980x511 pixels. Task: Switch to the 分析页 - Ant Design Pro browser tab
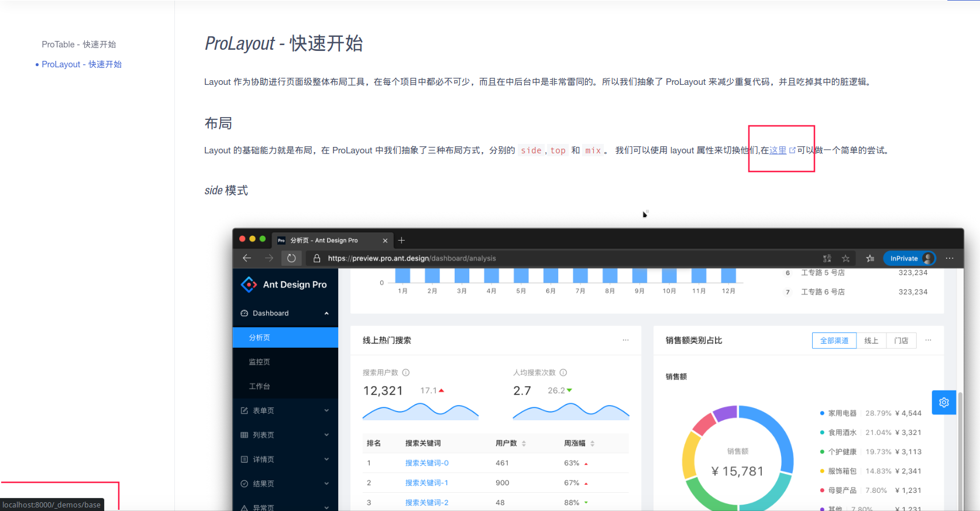[x=332, y=241]
